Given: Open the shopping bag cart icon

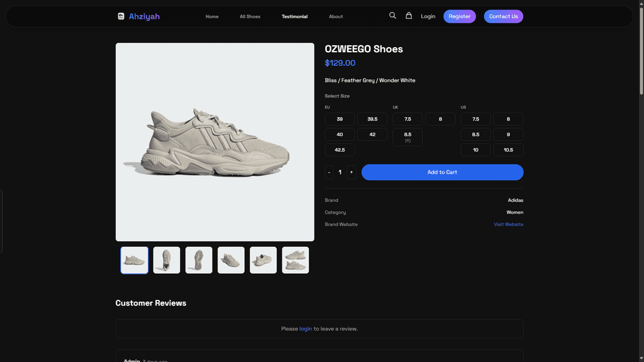Looking at the screenshot, I should 409,16.
